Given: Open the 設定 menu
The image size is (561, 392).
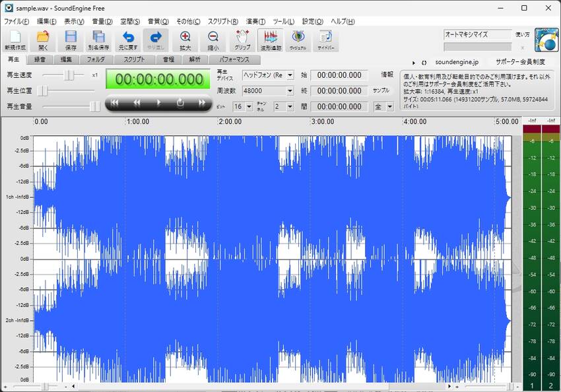Looking at the screenshot, I should (x=313, y=22).
